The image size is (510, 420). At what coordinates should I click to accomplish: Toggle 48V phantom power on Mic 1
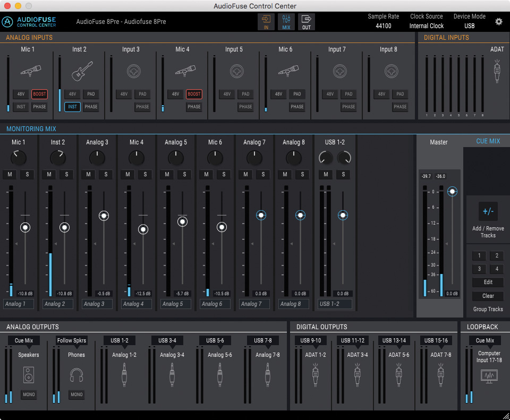[x=21, y=94]
